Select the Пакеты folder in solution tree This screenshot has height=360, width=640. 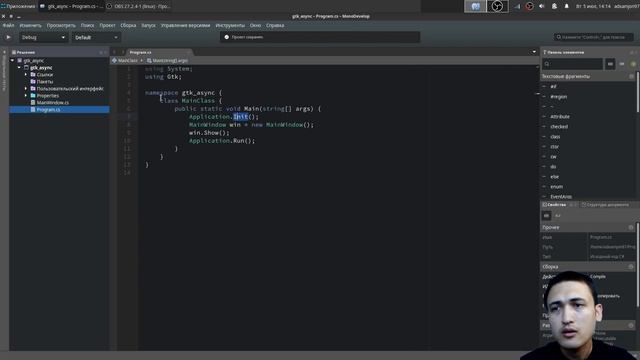(44, 82)
